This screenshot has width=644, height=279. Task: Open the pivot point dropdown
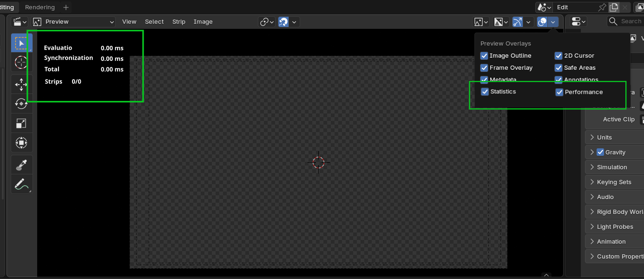point(266,22)
